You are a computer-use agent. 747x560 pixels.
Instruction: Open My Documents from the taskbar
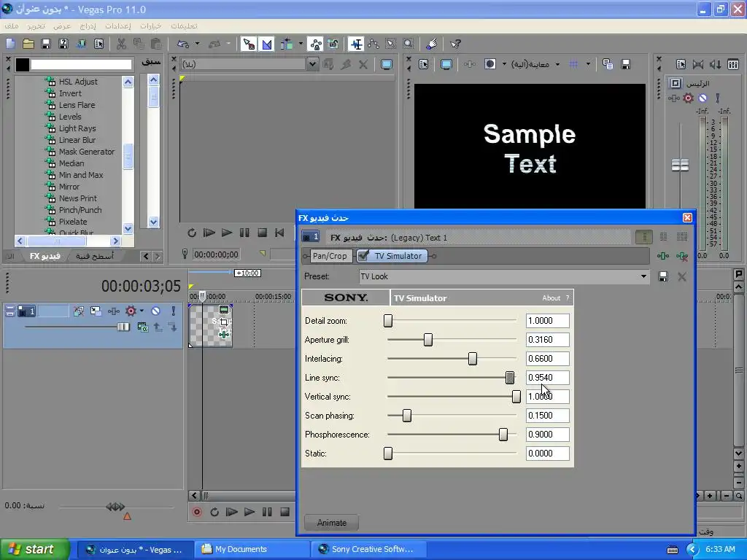(252, 549)
